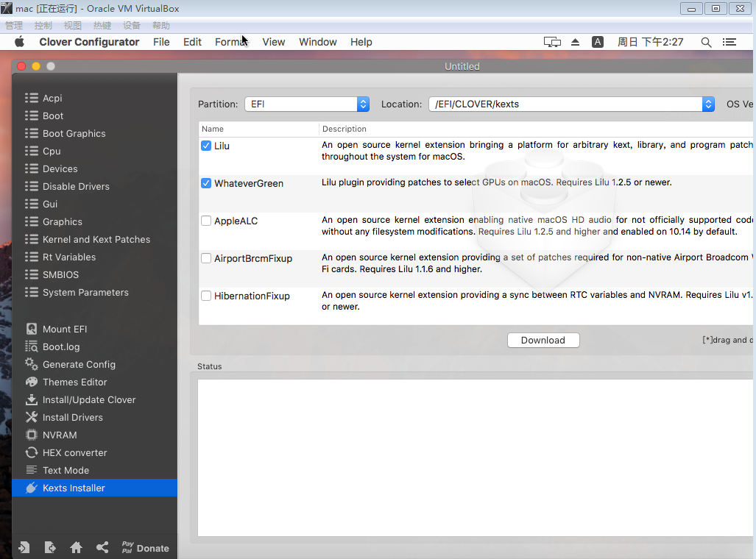Select the AppleALC kext name
756x559 pixels.
[236, 221]
